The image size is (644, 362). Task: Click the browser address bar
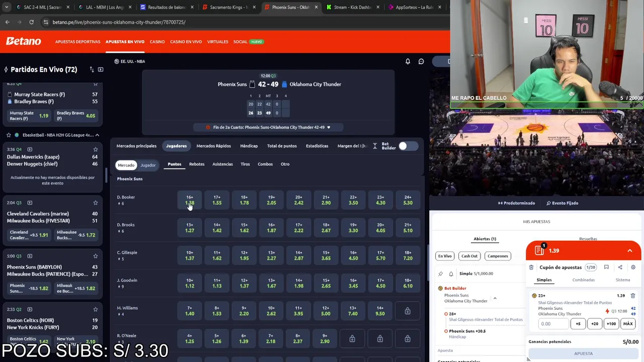[x=242, y=22]
